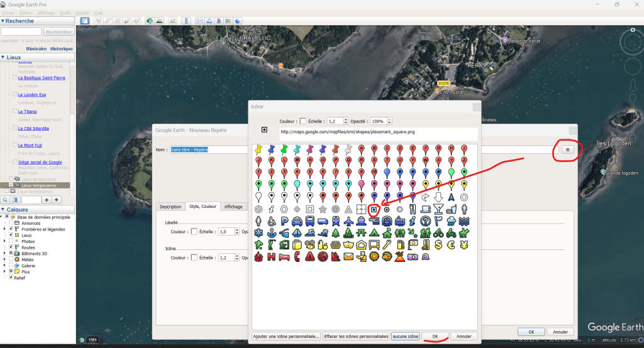This screenshot has width=644, height=348.
Task: Uncheck the Relief layer checkbox
Action: 11,278
